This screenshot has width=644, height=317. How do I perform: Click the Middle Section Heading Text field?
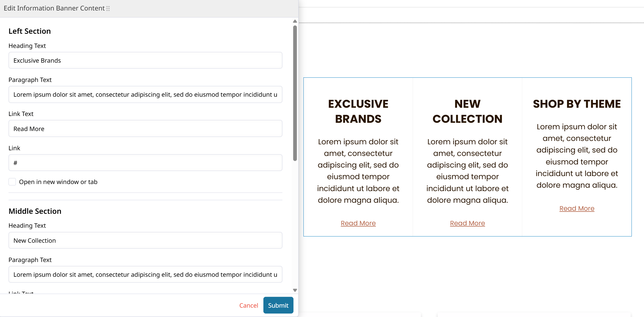point(145,240)
